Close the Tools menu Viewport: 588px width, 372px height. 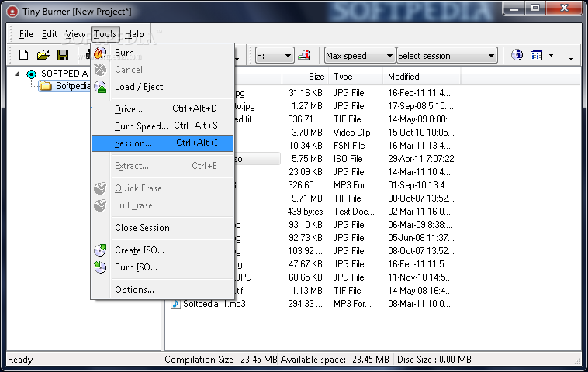click(105, 34)
